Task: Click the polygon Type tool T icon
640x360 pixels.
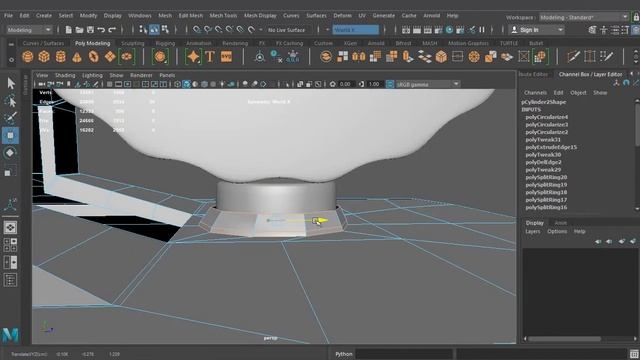Action: click(x=210, y=56)
